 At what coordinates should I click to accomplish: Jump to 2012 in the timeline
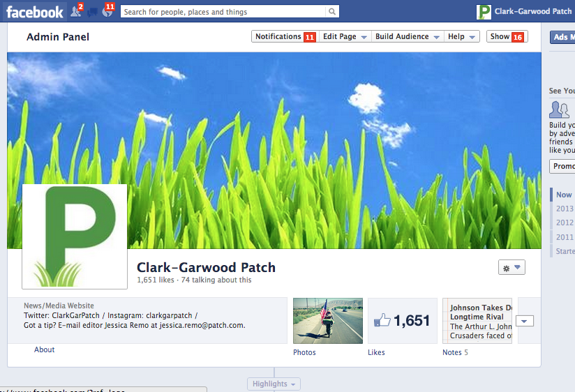pyautogui.click(x=565, y=223)
